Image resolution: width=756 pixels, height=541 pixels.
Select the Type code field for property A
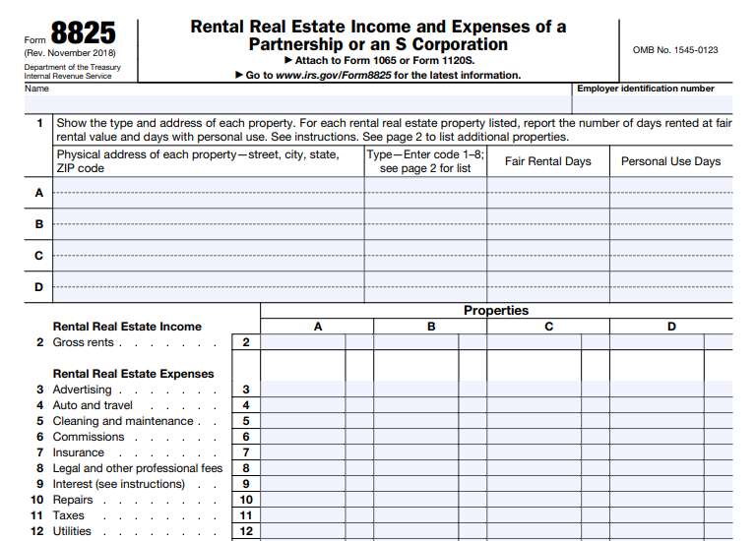pos(425,193)
